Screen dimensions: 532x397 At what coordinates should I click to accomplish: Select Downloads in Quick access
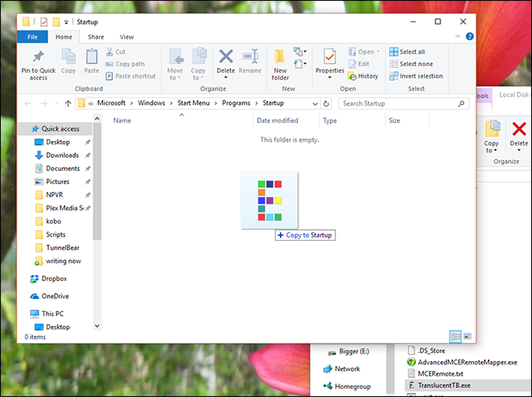click(x=62, y=156)
